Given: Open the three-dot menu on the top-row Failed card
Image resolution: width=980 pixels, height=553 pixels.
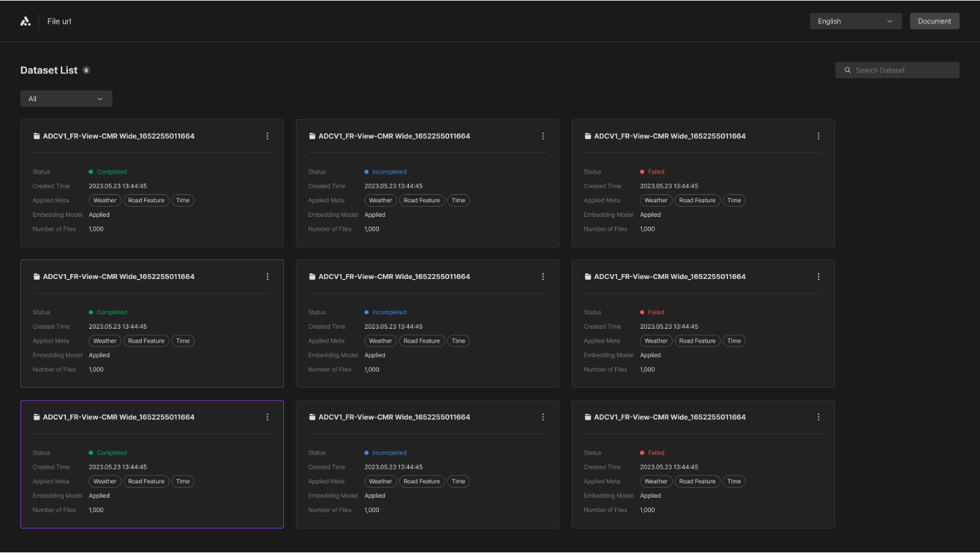Looking at the screenshot, I should (819, 136).
